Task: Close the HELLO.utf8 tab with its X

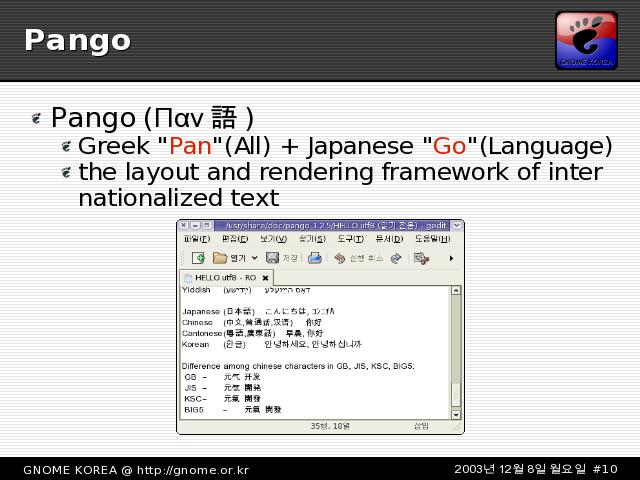Action: tap(265, 277)
